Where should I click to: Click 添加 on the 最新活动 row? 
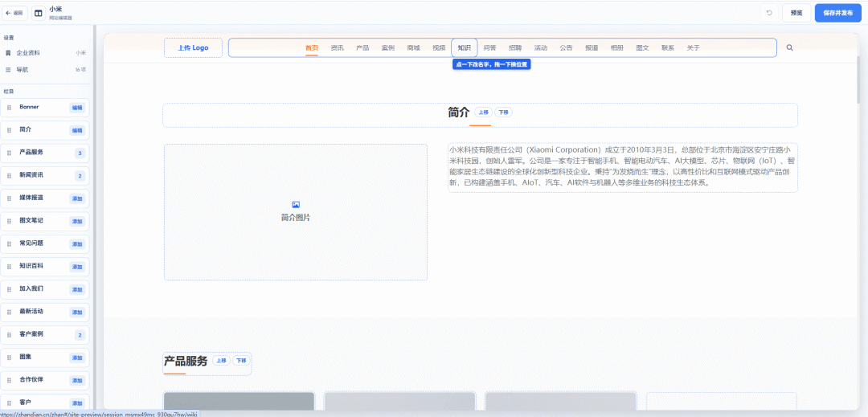76,312
